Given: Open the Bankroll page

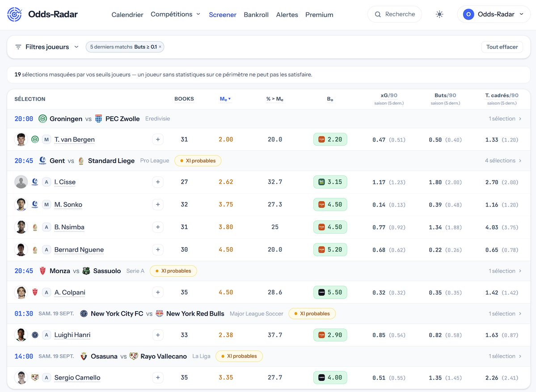Looking at the screenshot, I should tap(256, 15).
